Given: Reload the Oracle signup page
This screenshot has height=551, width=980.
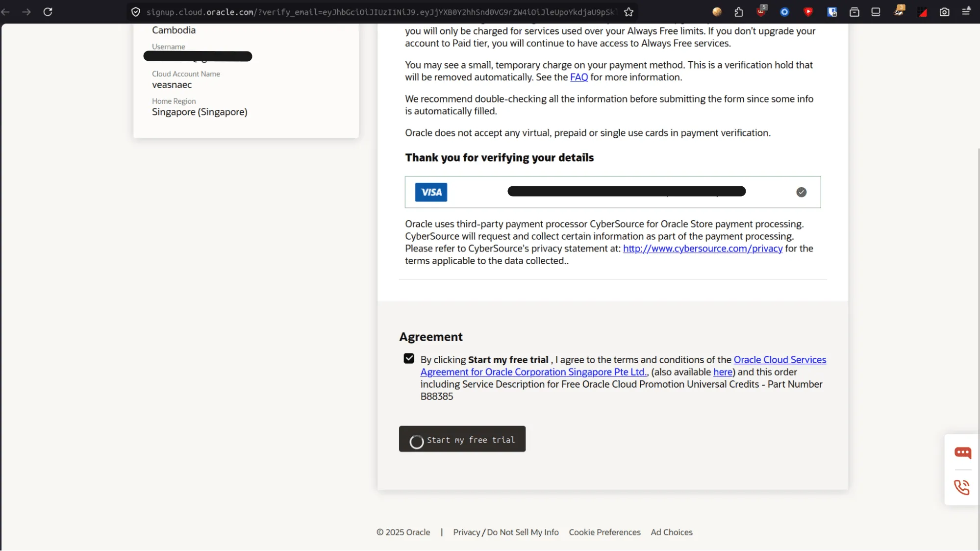Looking at the screenshot, I should click(x=48, y=12).
